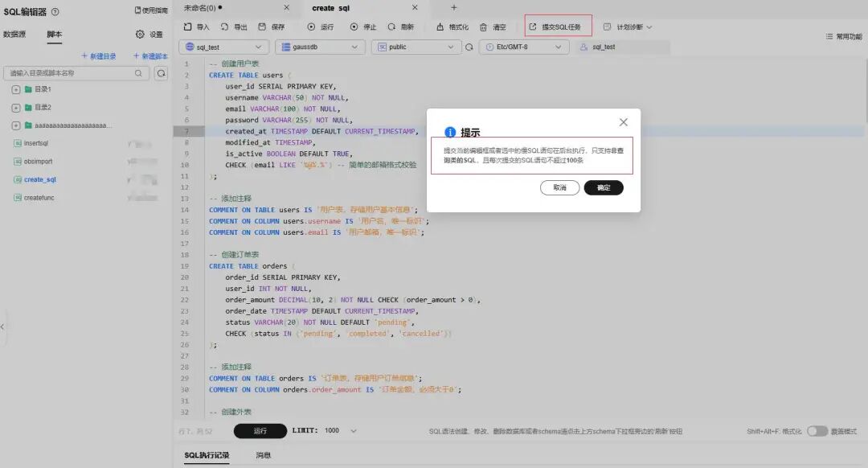Expand the 目录2 folder
The height and width of the screenshot is (468, 868).
pyautogui.click(x=16, y=108)
